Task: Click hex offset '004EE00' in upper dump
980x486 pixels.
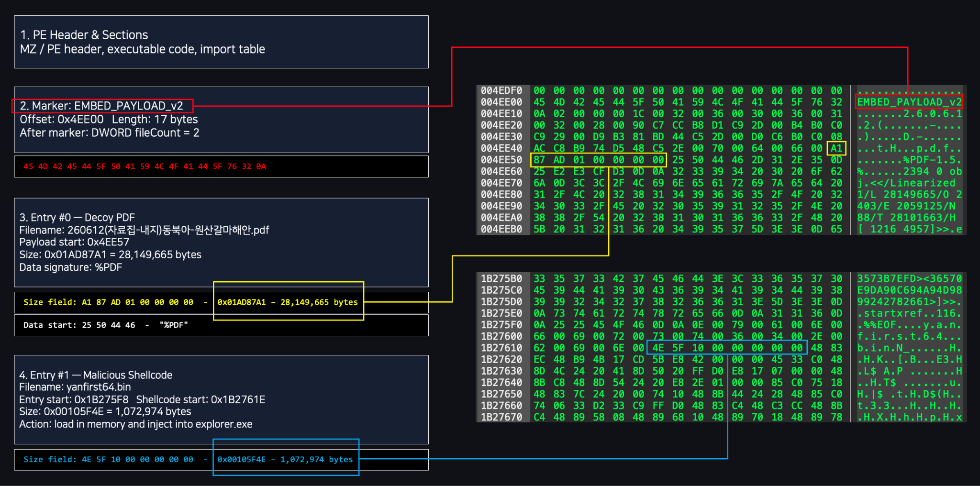Action: pos(501,102)
